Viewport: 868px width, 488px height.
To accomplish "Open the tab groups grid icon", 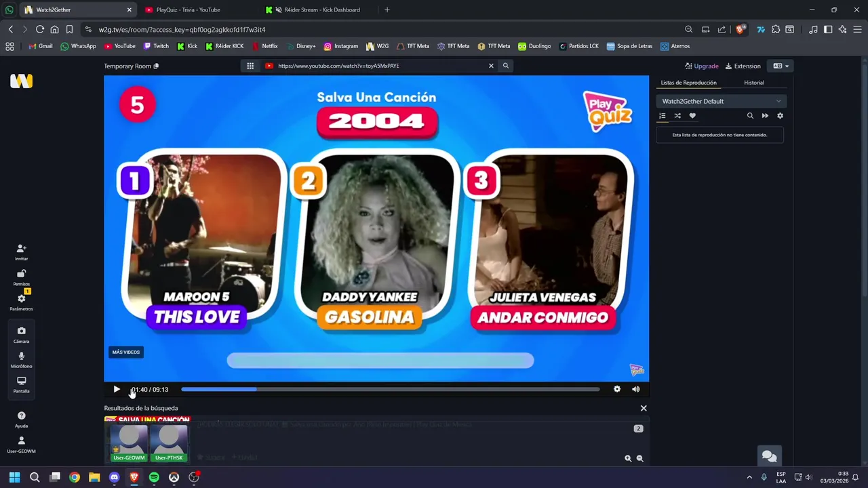I will (x=9, y=46).
